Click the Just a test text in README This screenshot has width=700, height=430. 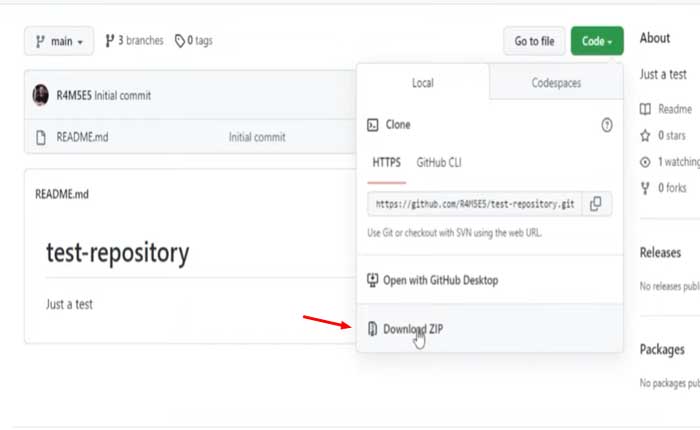coord(69,305)
